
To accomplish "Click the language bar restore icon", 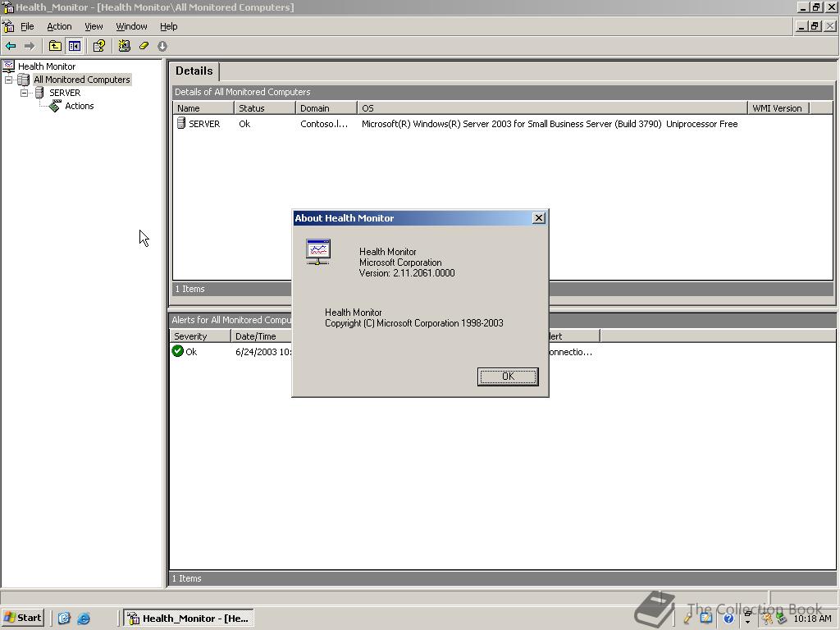I will [x=748, y=614].
